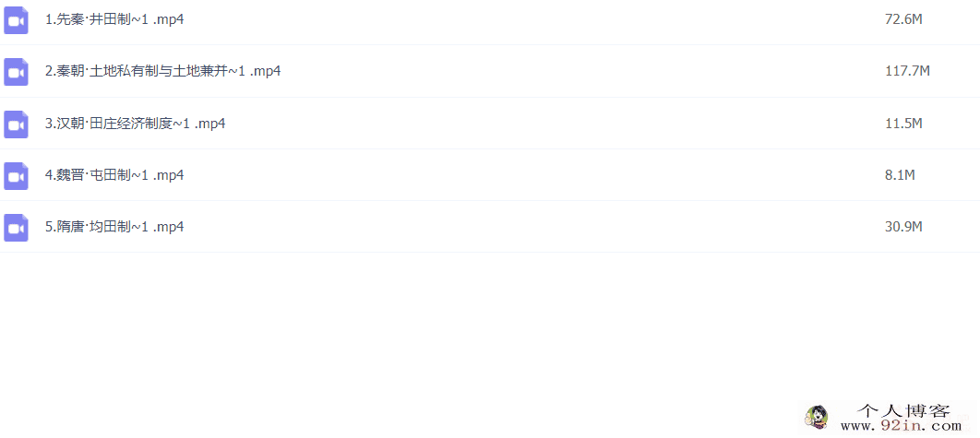Click the 8.1M file size text

[900, 175]
